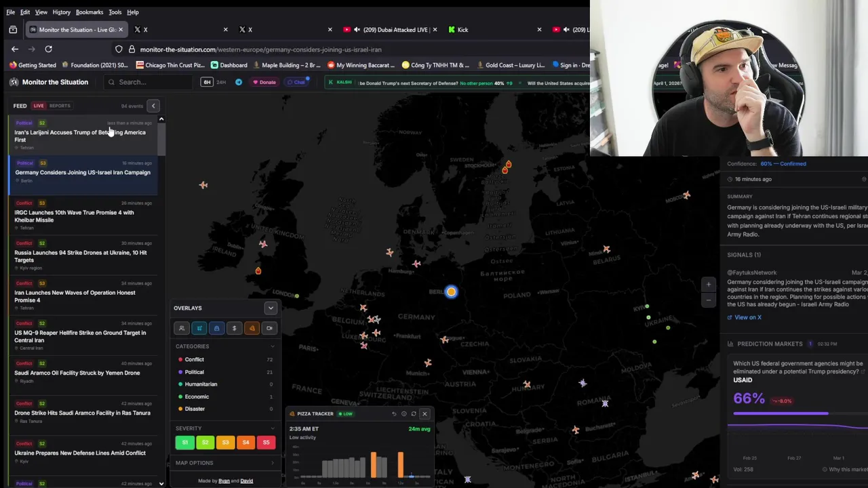The width and height of the screenshot is (868, 488).
Task: Open the Telegram channel icon
Action: tap(239, 82)
